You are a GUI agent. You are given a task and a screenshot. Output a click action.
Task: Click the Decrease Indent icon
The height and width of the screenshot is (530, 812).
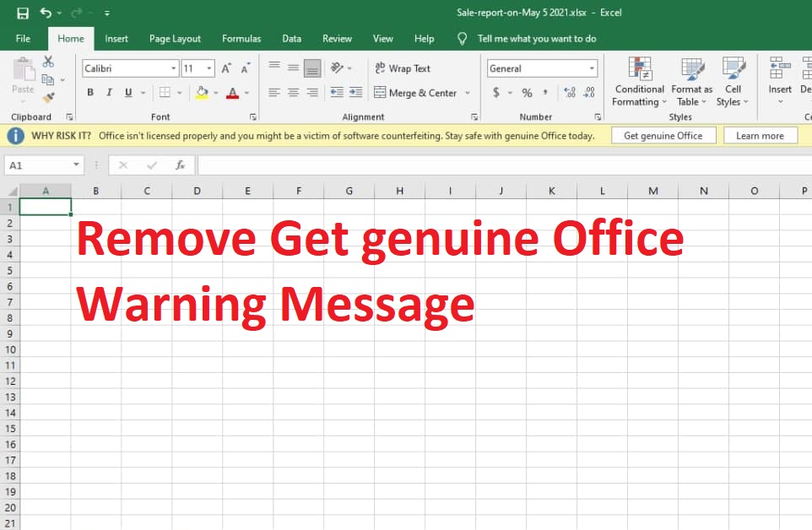(x=337, y=93)
